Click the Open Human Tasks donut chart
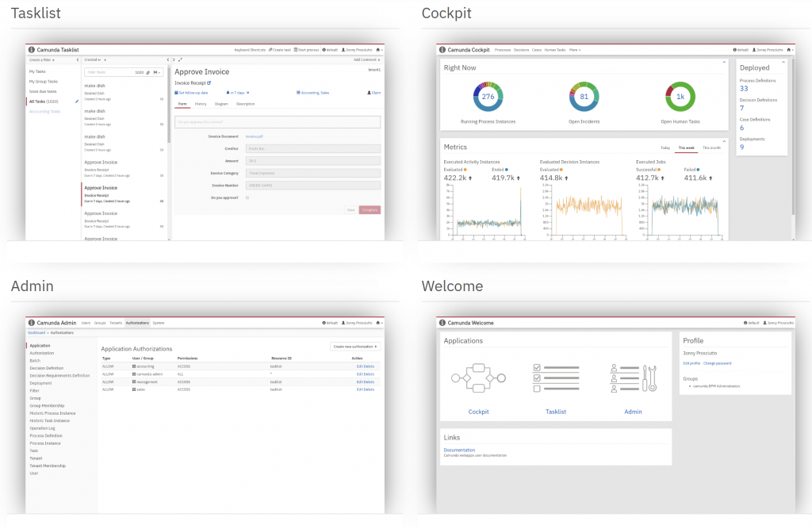812x529 pixels. 680,97
